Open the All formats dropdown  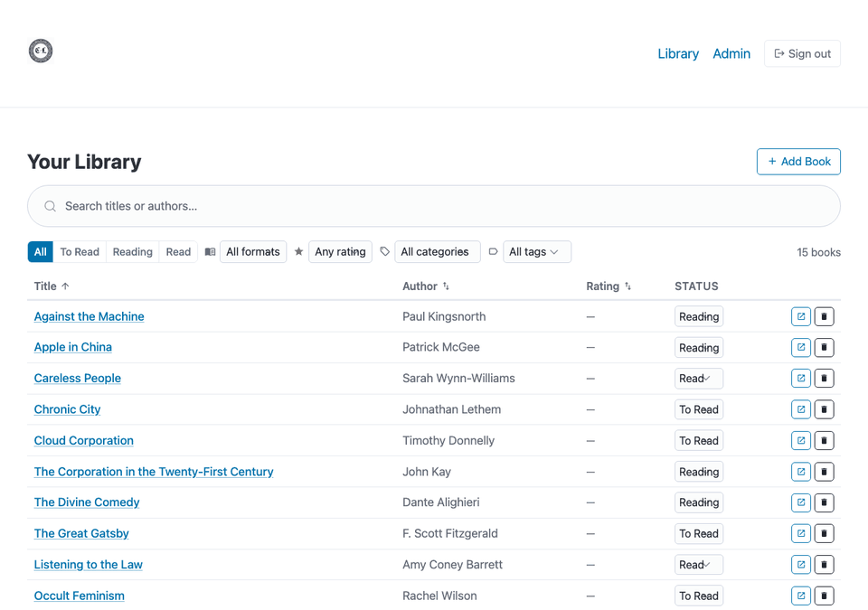[252, 252]
